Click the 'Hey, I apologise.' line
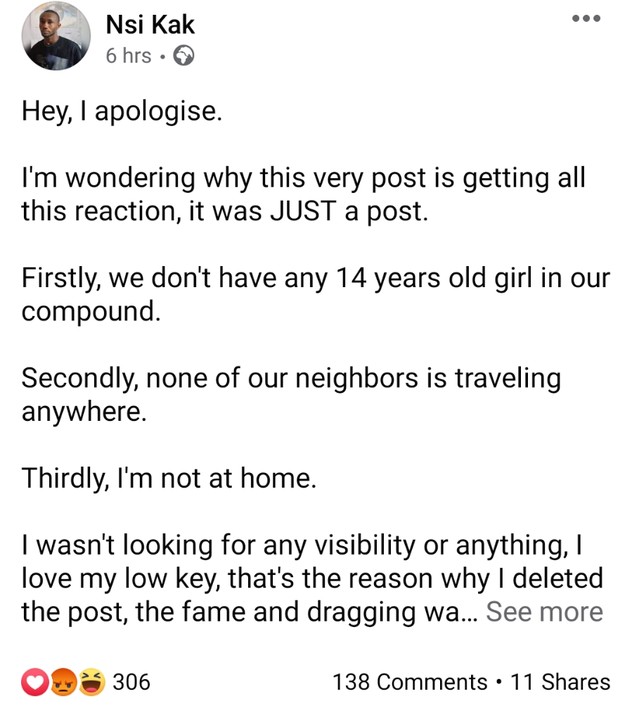This screenshot has height=720, width=632. coord(120,112)
